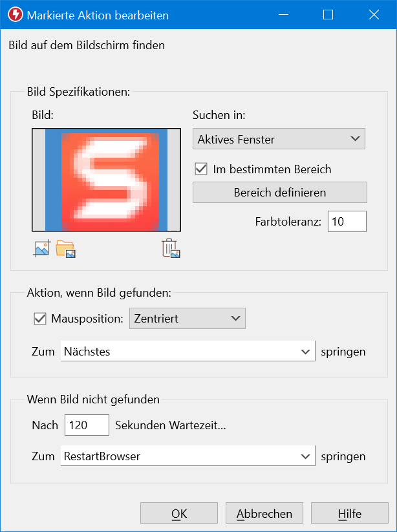The height and width of the screenshot is (532, 397).
Task: Maximize the dialog window
Action: tap(328, 15)
